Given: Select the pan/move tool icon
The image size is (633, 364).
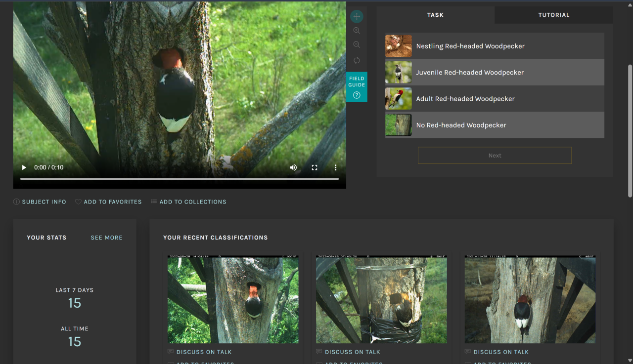Looking at the screenshot, I should pos(357,17).
